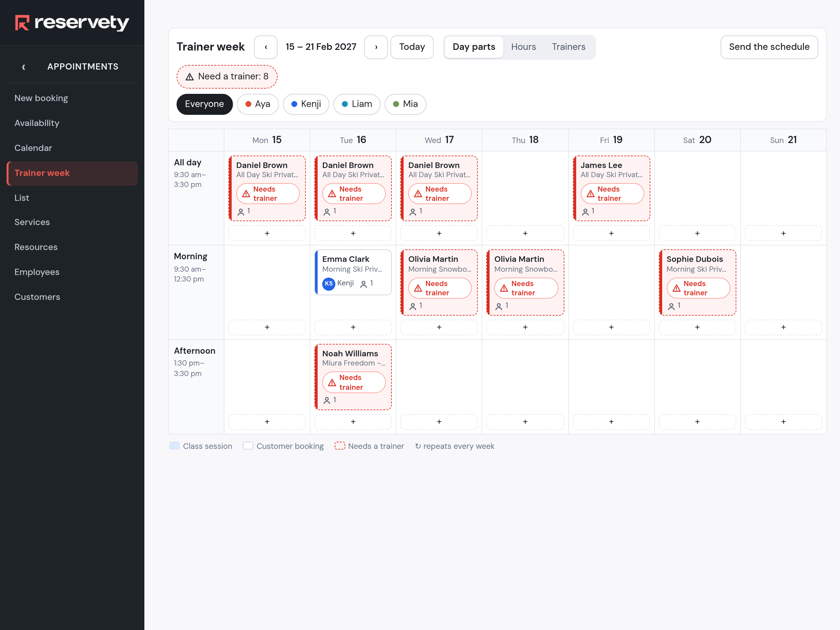This screenshot has height=630, width=840.
Task: Click Needs trainer warning on Noah Williams booking
Action: (353, 382)
